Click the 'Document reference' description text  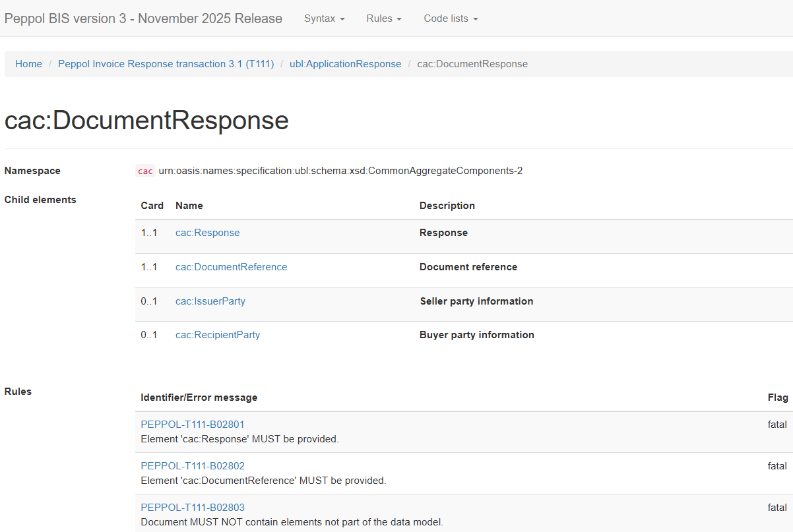click(x=468, y=267)
